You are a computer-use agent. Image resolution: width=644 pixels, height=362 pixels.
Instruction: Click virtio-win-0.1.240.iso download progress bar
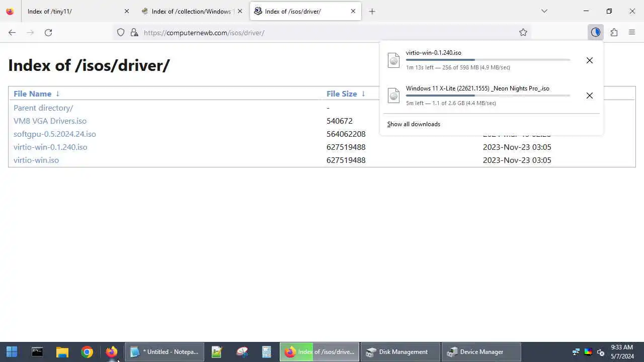[x=488, y=60]
